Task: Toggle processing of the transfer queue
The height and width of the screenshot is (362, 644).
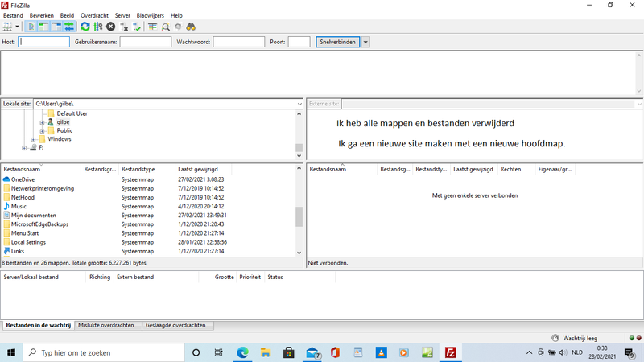Action: (98, 27)
